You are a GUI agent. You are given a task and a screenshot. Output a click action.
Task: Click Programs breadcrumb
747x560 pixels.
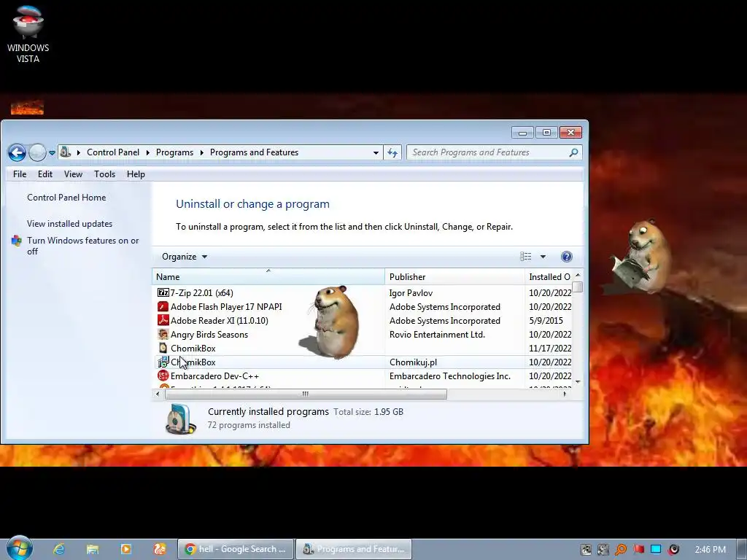[x=174, y=152]
